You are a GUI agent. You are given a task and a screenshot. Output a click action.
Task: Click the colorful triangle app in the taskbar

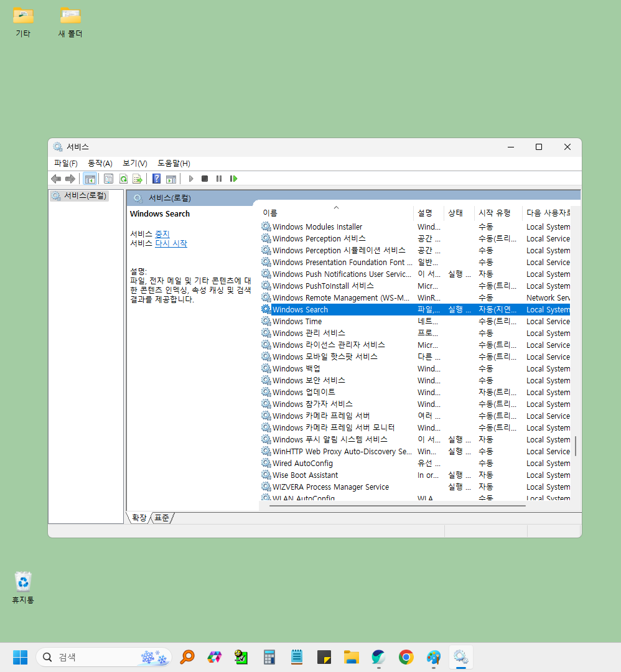pyautogui.click(x=215, y=657)
